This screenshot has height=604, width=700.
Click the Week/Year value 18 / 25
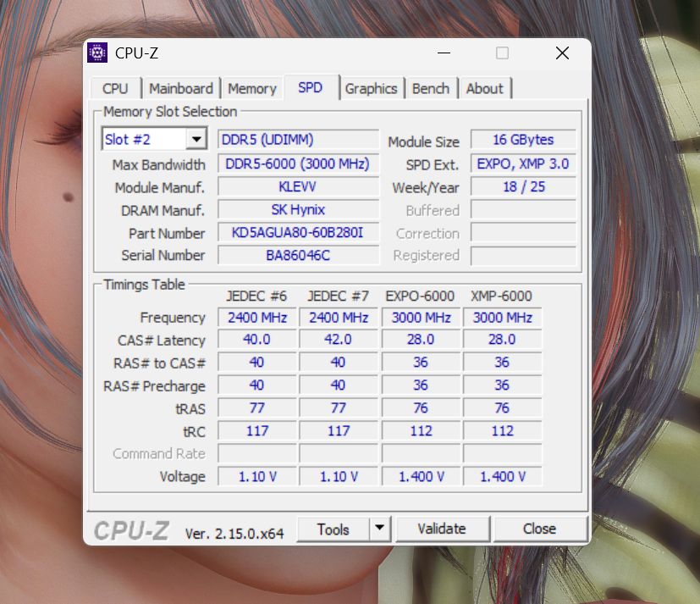click(523, 186)
